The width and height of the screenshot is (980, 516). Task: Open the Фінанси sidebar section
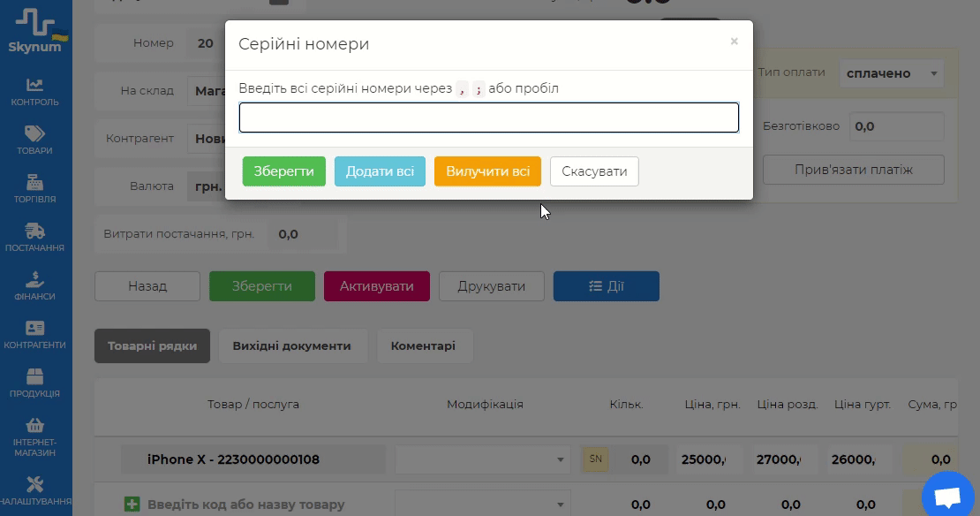pos(34,285)
